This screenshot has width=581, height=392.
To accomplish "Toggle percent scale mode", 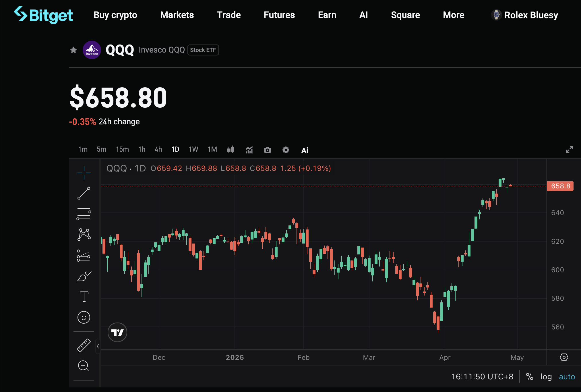I will coord(529,376).
